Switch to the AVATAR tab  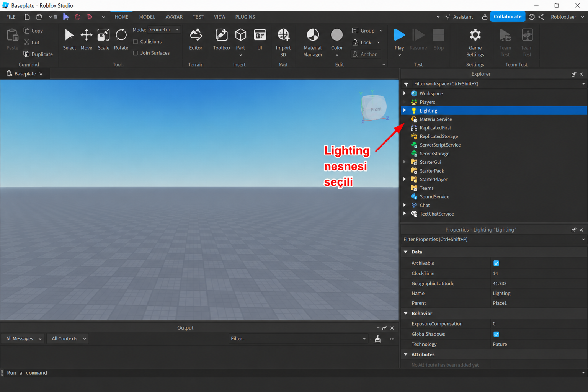174,17
